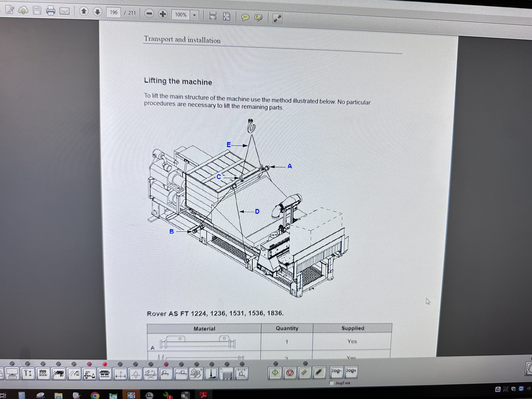
Task: Select the highlight text tool
Action: pos(258,18)
